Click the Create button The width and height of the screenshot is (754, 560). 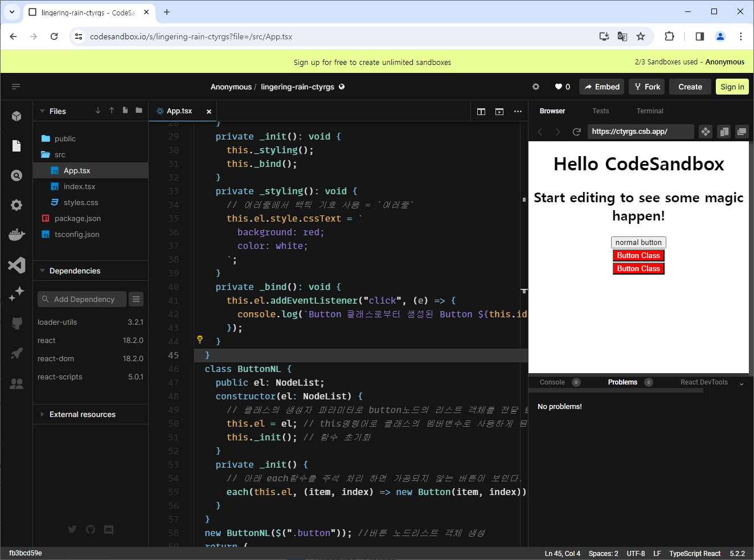690,87
